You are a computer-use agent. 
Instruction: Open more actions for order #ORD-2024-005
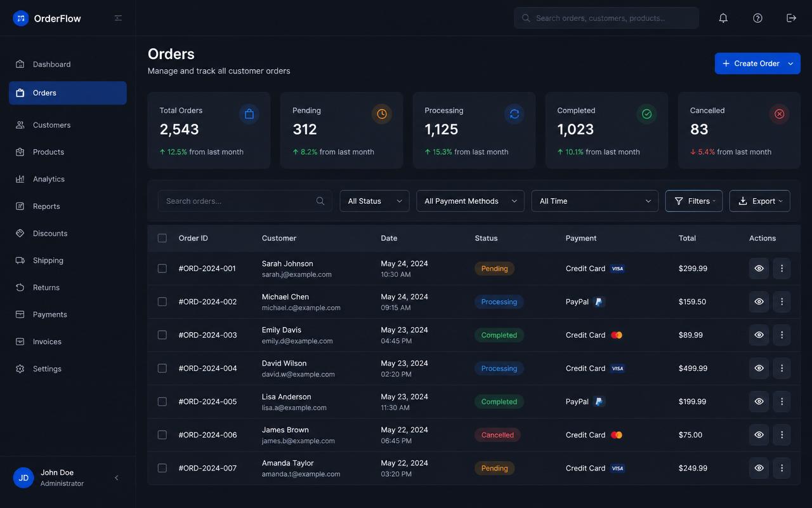pyautogui.click(x=782, y=401)
